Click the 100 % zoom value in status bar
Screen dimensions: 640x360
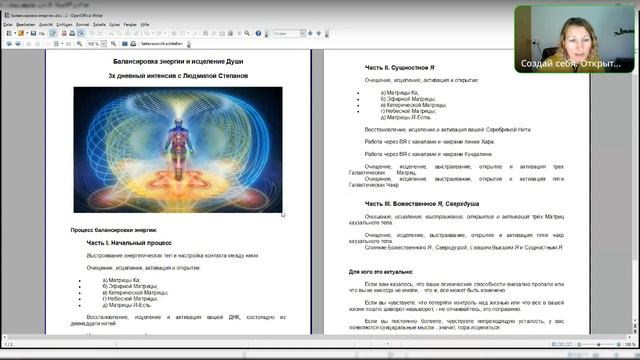coord(630,344)
